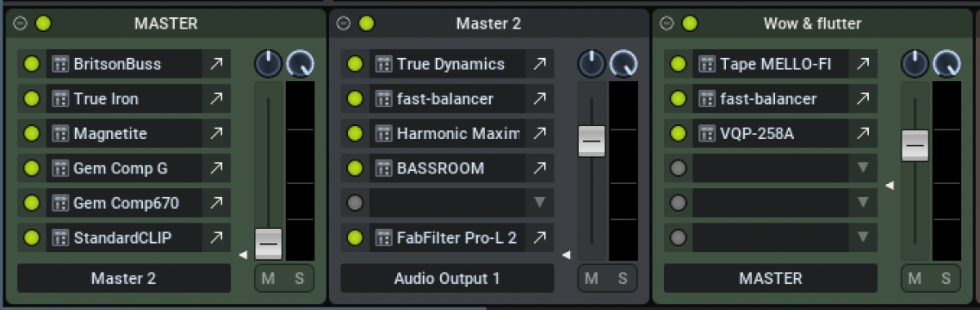Screen dimensions: 980x310
Task: Click the dark knob on Wow & flutter strip
Action: point(915,63)
